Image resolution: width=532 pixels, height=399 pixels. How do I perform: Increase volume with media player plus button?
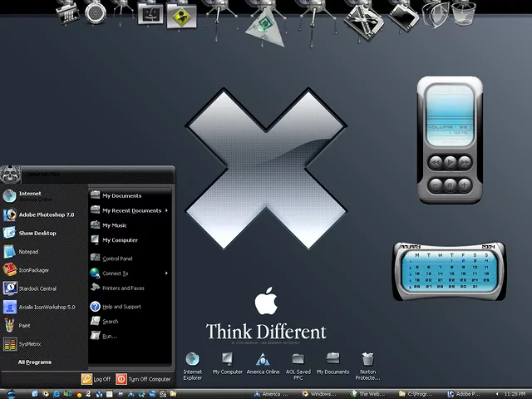[465, 183]
